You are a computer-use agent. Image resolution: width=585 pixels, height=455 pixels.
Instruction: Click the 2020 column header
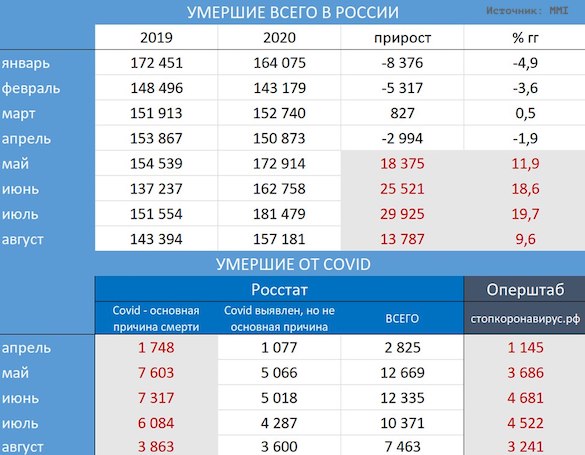pos(279,38)
